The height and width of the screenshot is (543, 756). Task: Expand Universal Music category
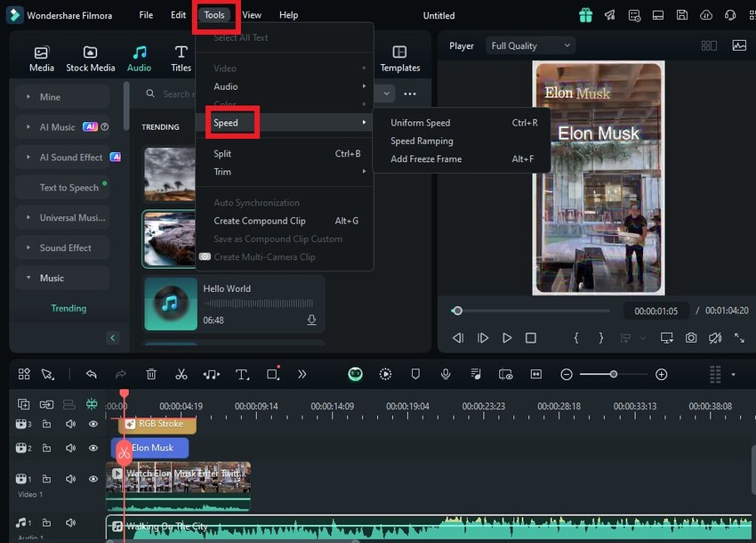[x=28, y=218]
